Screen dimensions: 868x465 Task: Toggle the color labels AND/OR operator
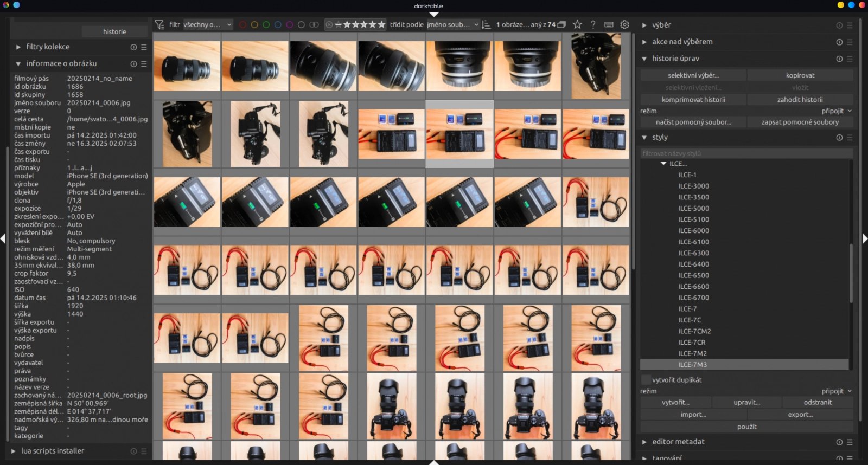pos(314,25)
